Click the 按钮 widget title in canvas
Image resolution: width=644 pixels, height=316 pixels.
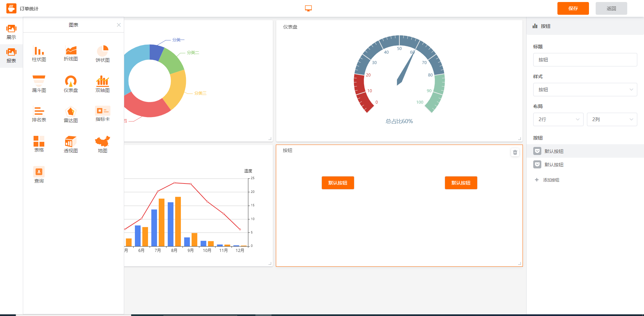pyautogui.click(x=288, y=150)
